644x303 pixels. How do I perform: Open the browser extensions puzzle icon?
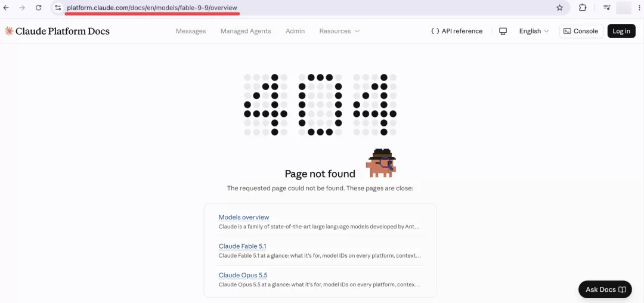(x=583, y=7)
